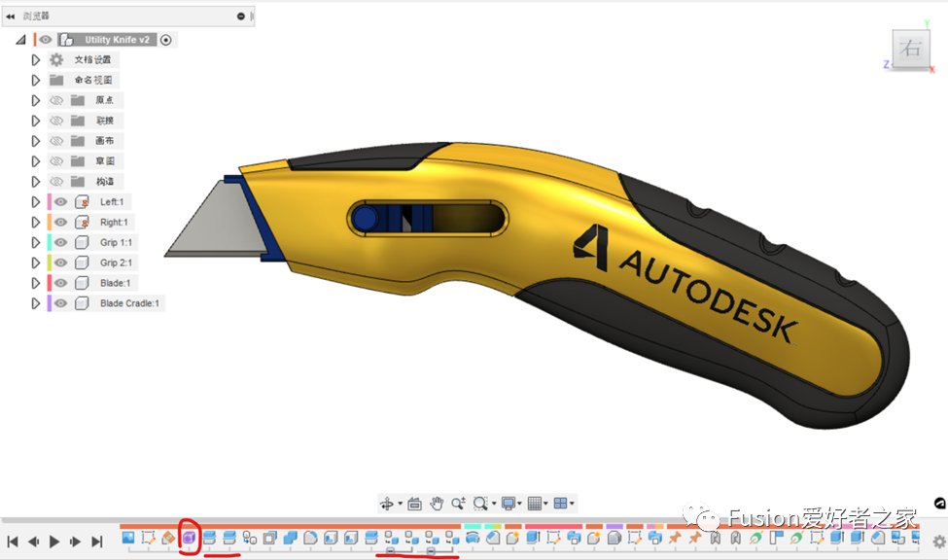Image resolution: width=948 pixels, height=560 pixels.
Task: Click the Orbit navigation tool
Action: click(x=387, y=504)
